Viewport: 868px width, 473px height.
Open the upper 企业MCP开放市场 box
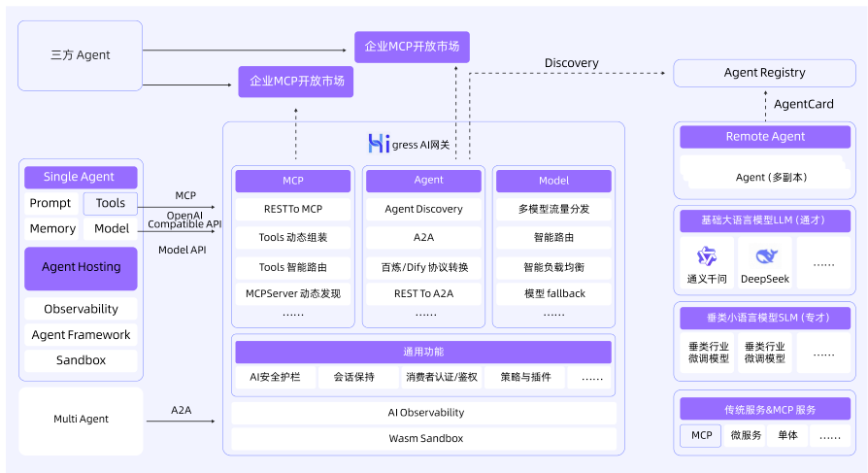[x=412, y=47]
